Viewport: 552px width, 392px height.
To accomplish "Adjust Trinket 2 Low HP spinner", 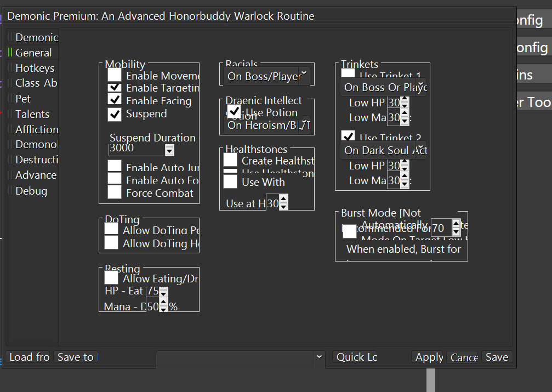I will (x=405, y=166).
